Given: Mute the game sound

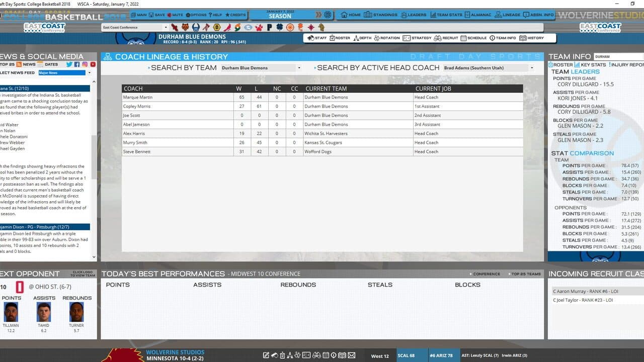Looking at the screenshot, I should tap(175, 15).
